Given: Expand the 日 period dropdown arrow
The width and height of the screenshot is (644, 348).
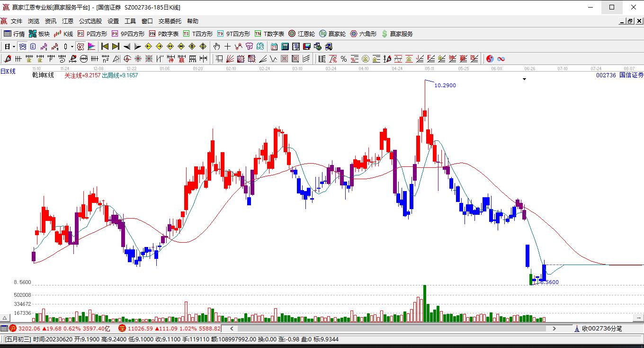Looking at the screenshot, I should pyautogui.click(x=14, y=46).
